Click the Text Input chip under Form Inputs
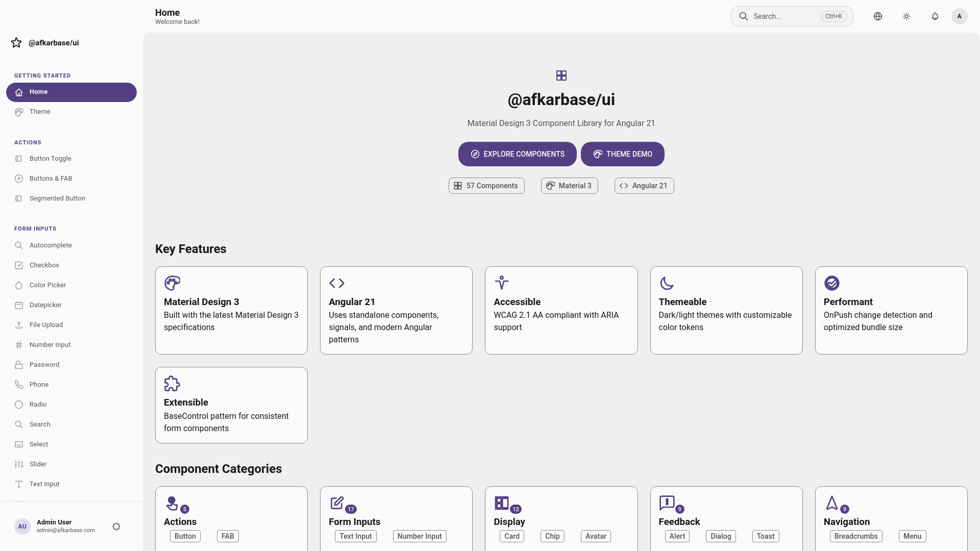This screenshot has height=551, width=980. point(356,536)
